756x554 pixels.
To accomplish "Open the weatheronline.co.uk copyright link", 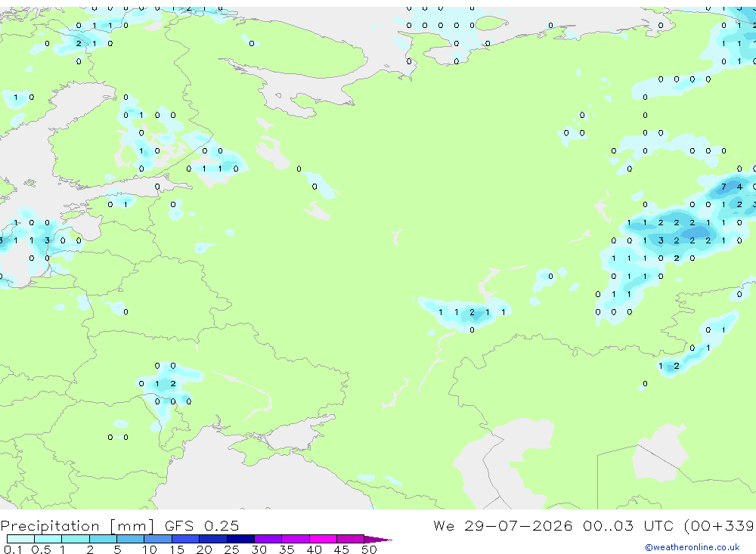I will click(692, 547).
